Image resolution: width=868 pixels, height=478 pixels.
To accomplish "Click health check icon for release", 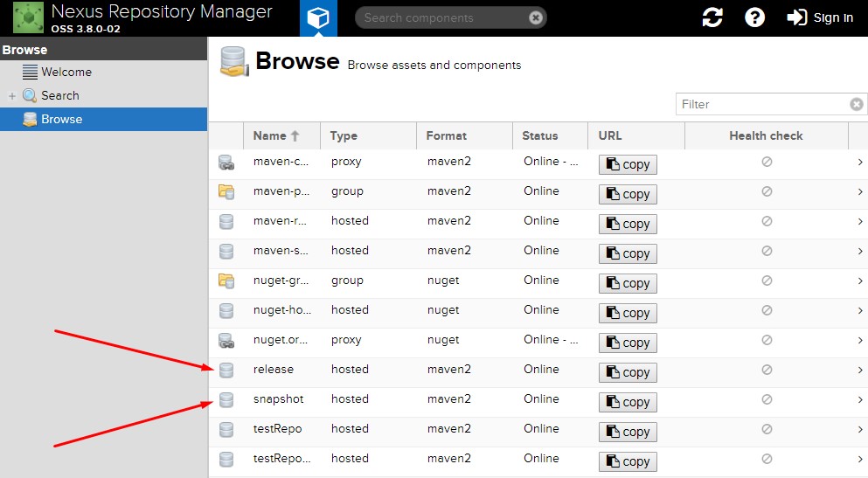I will click(x=767, y=370).
